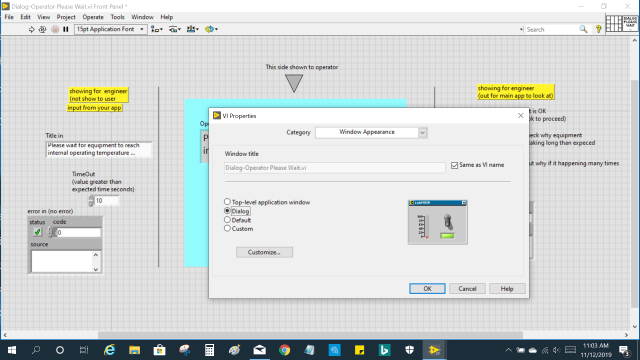The height and width of the screenshot is (360, 640).
Task: Uncheck the Same as VI name checkbox
Action: [454, 165]
